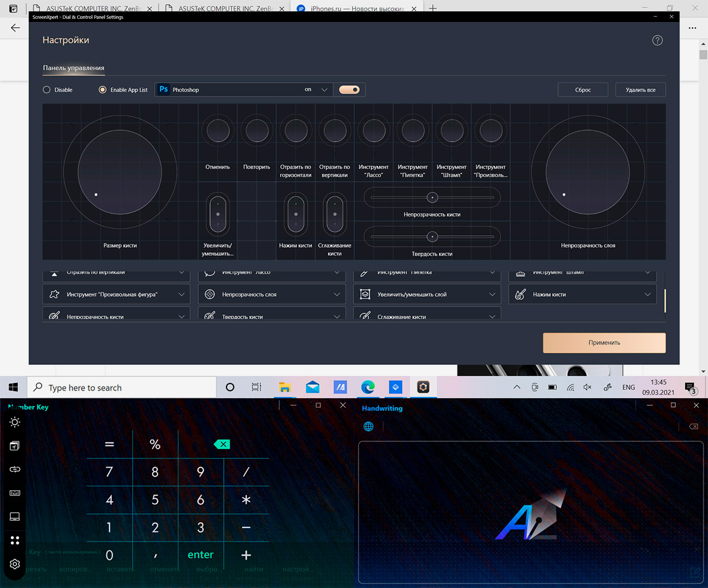The image size is (708, 588).
Task: Select the Enable App List radio button
Action: tap(103, 90)
